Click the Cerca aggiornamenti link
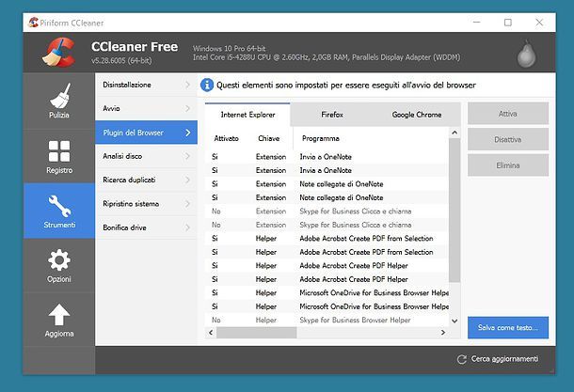The height and width of the screenshot is (392, 574). point(504,359)
